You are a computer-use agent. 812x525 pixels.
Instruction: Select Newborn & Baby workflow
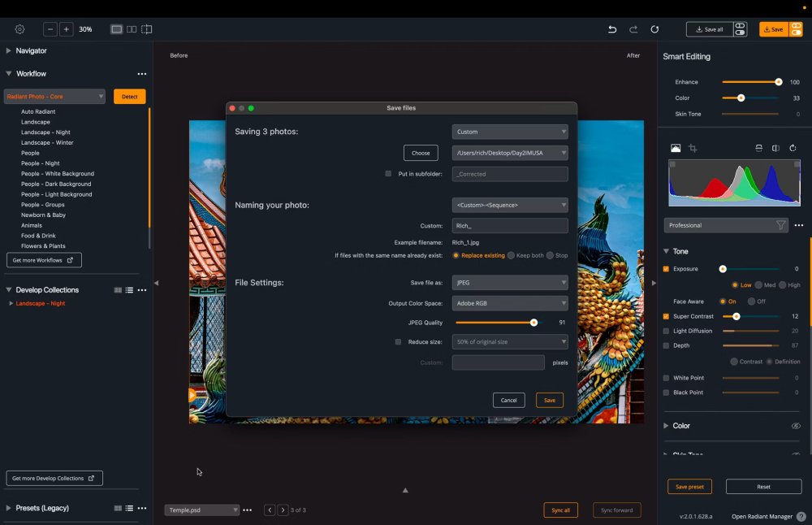(43, 215)
